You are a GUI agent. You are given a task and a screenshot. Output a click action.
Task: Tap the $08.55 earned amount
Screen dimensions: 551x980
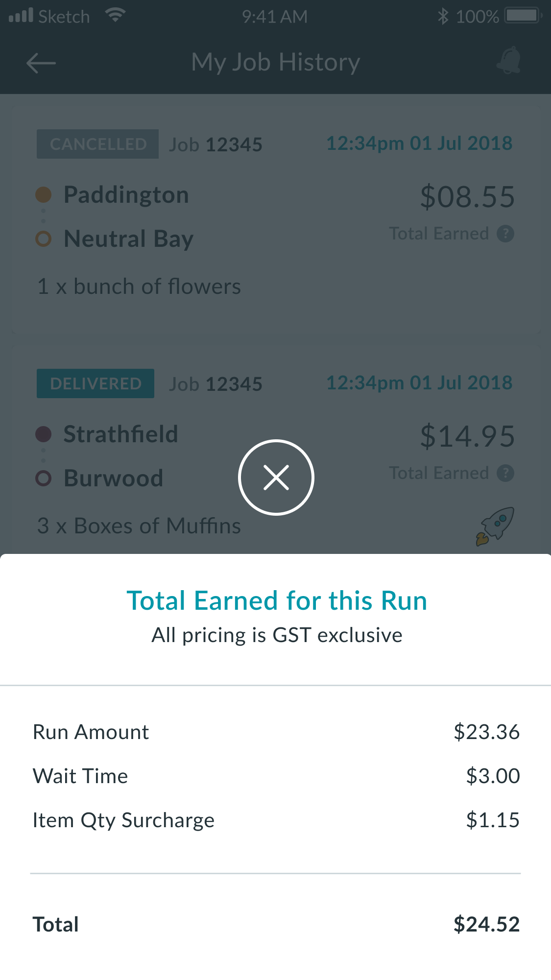click(x=467, y=197)
